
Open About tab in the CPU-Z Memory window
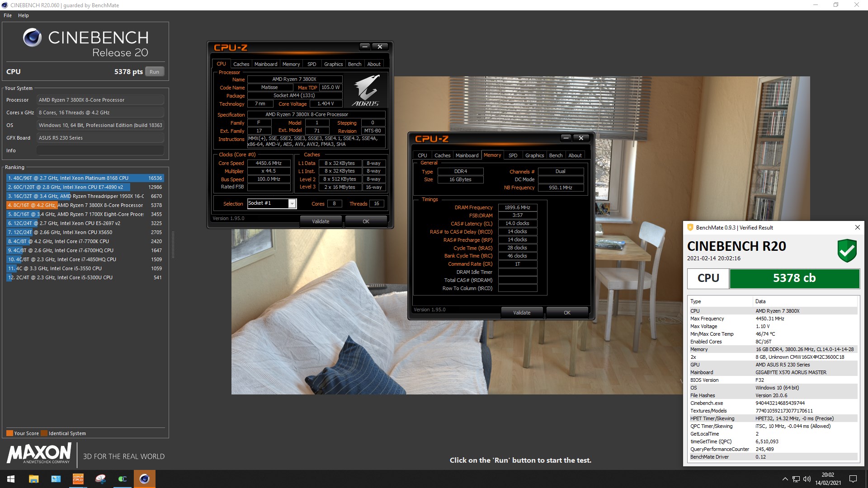[x=575, y=155]
